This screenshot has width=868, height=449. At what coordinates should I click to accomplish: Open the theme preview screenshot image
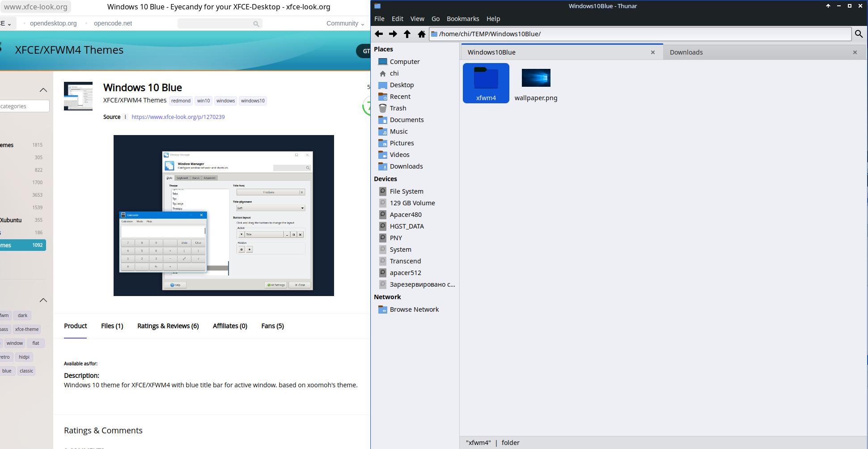click(224, 216)
